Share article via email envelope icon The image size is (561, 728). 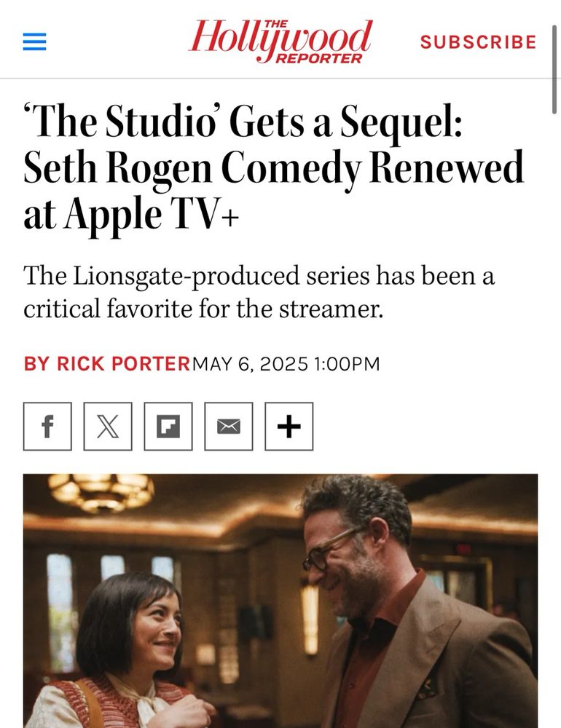pos(229,426)
